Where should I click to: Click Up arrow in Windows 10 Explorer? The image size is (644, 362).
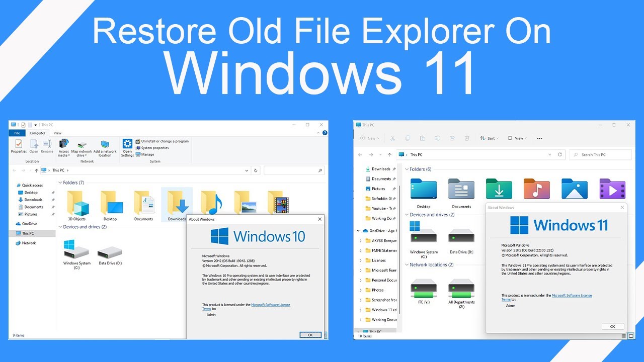(37, 170)
